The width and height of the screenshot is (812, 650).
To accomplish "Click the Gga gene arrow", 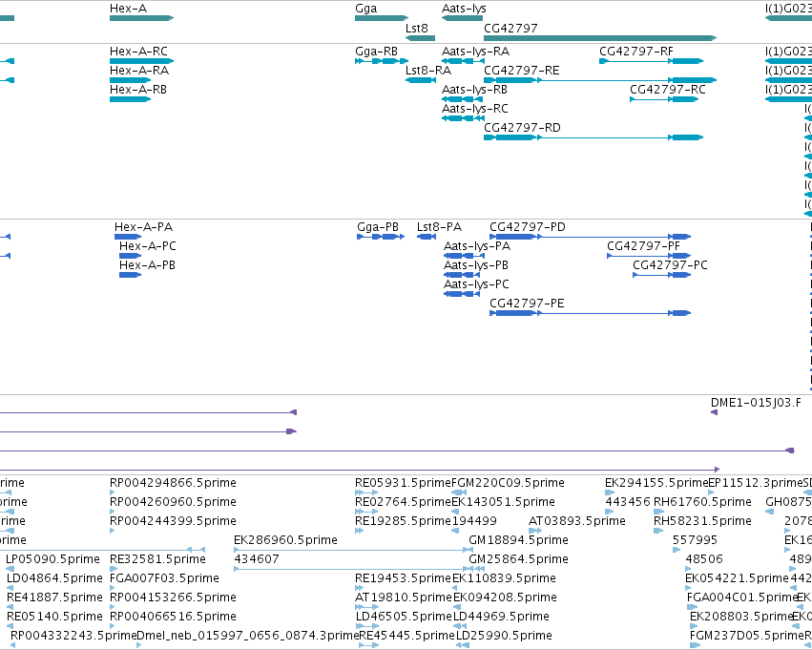I will click(x=382, y=18).
